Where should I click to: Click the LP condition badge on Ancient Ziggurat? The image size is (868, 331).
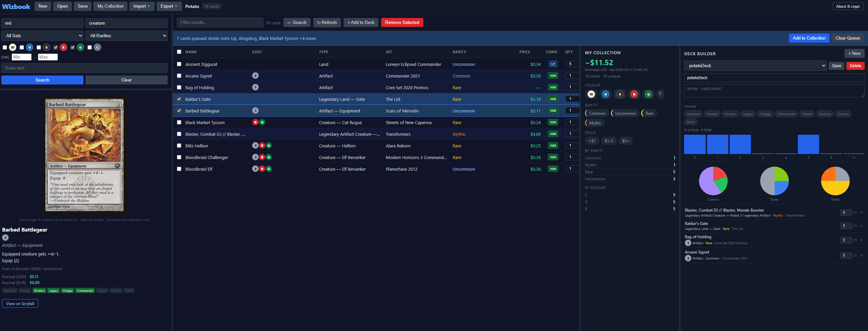(x=553, y=64)
